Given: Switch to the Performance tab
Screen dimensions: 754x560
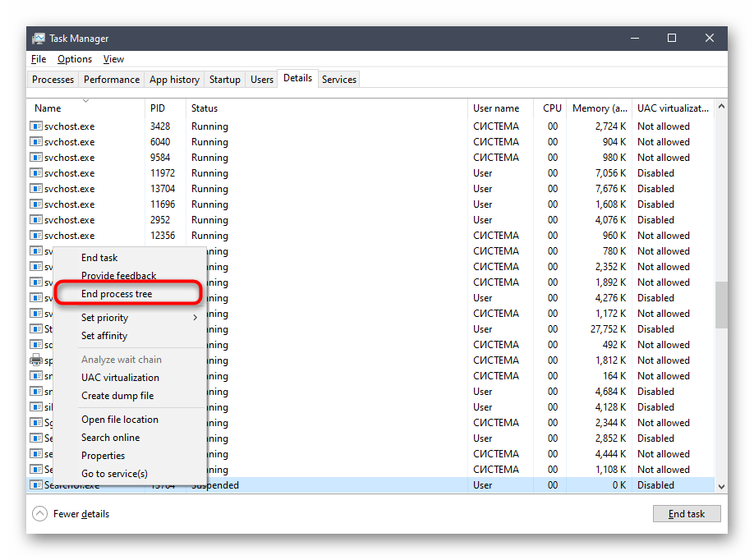Looking at the screenshot, I should [112, 80].
